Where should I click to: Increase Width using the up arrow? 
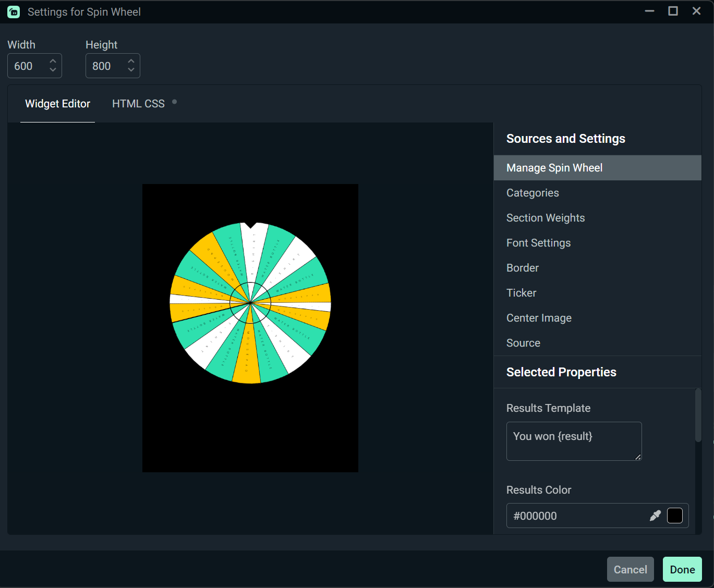point(53,61)
